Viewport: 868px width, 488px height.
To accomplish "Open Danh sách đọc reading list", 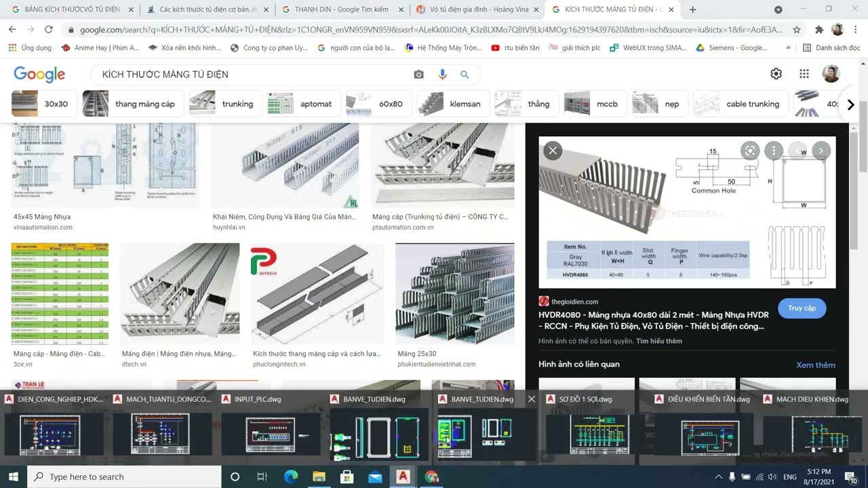I will (831, 48).
